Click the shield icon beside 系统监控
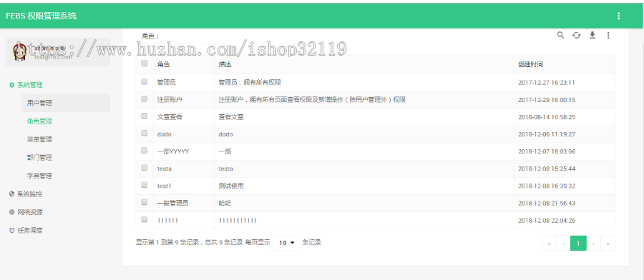644x280 pixels. pyautogui.click(x=12, y=194)
